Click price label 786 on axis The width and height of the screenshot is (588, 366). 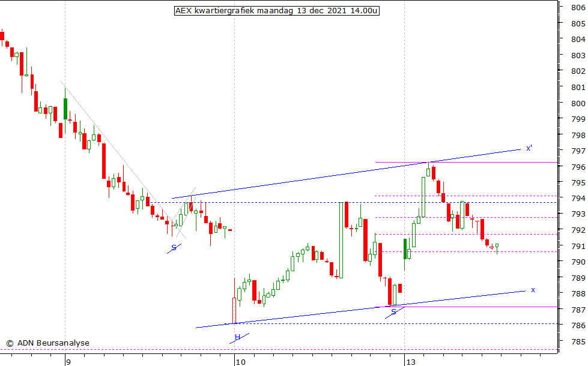point(578,326)
